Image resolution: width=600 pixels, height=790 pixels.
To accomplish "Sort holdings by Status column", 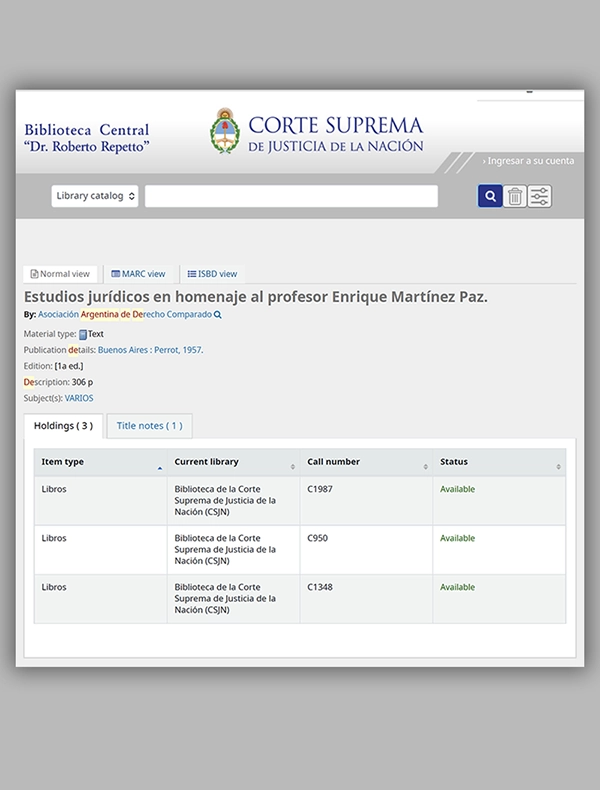I will coord(499,462).
